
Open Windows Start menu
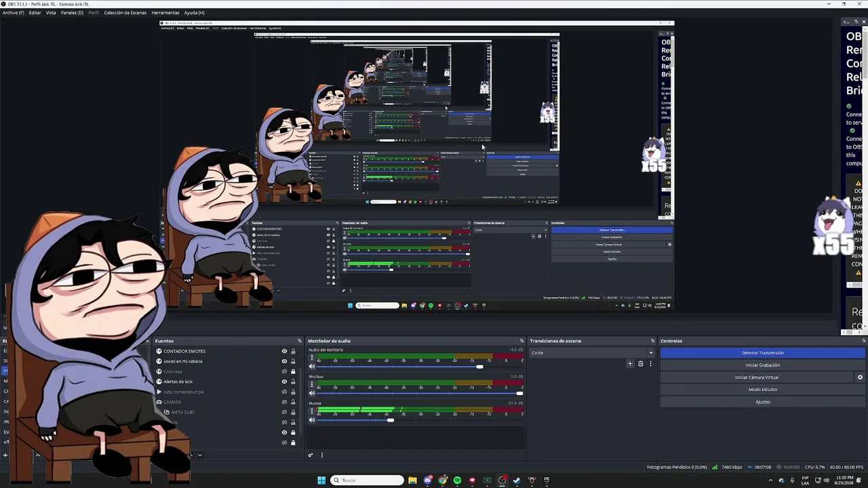coord(321,481)
